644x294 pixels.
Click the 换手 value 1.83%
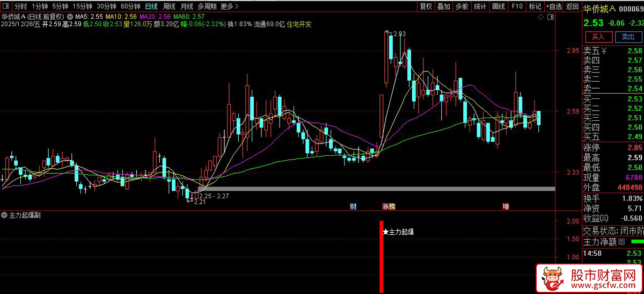coord(632,198)
